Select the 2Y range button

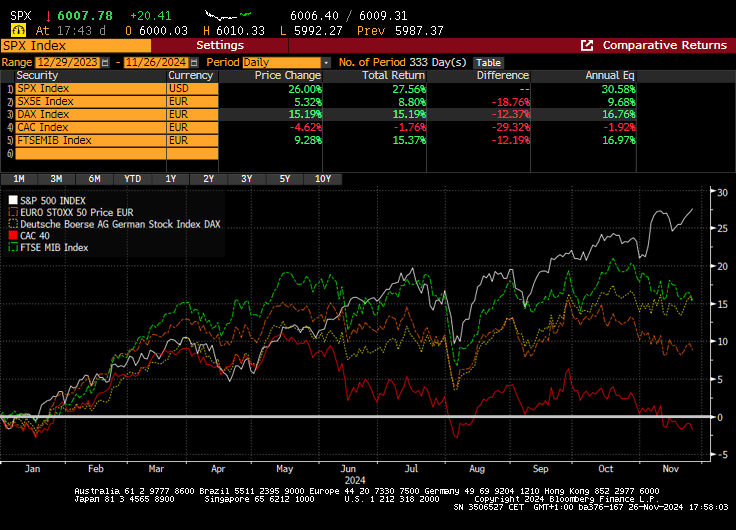tap(208, 179)
